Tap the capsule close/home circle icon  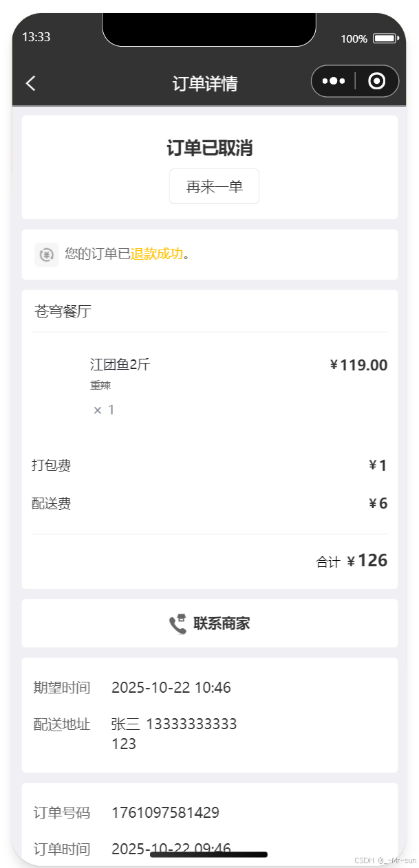coord(376,81)
